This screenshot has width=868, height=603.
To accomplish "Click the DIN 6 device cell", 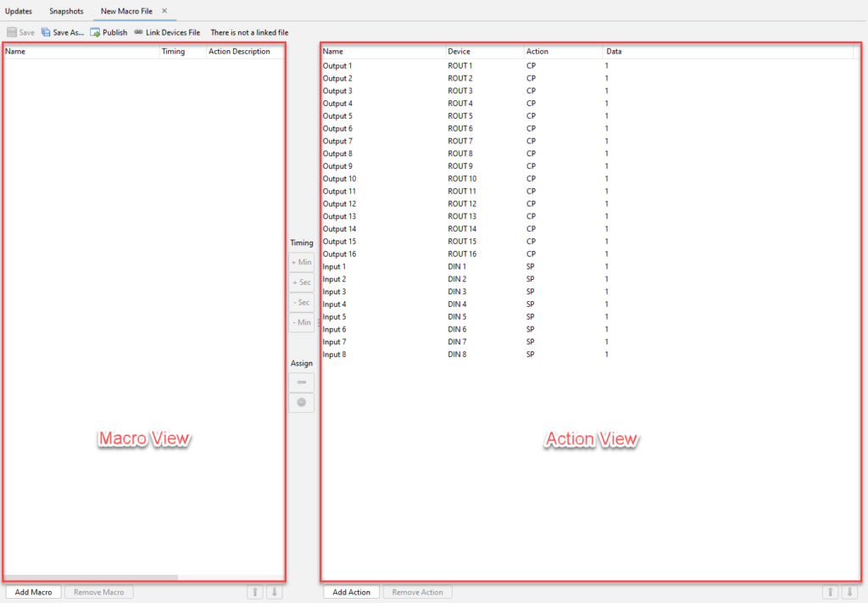I will click(457, 329).
